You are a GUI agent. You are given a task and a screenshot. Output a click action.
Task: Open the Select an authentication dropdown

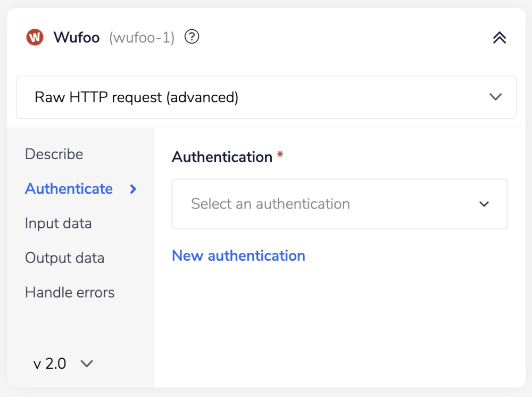coord(339,204)
